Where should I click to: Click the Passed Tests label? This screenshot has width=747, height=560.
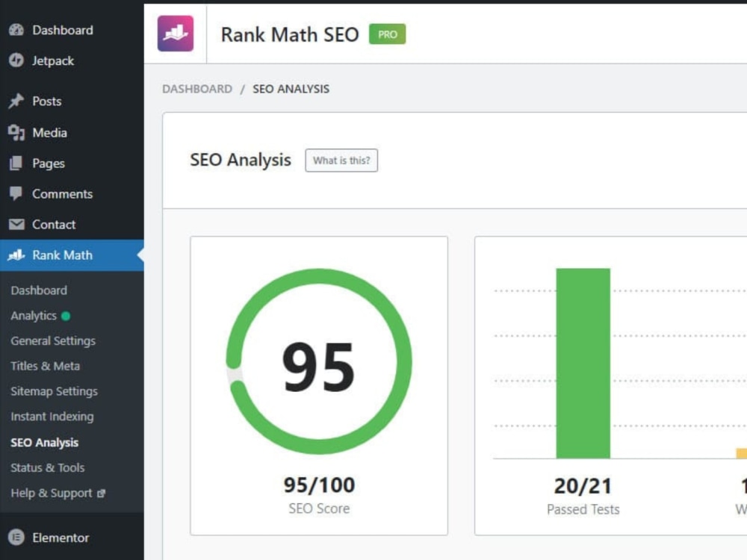coord(583,509)
